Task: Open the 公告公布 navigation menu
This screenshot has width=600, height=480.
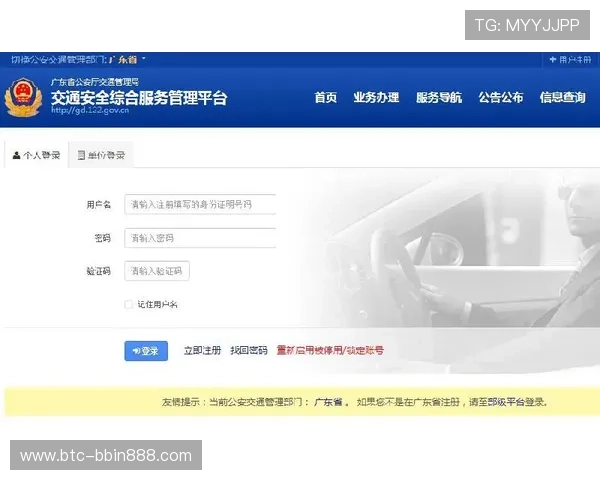Action: pyautogui.click(x=501, y=97)
